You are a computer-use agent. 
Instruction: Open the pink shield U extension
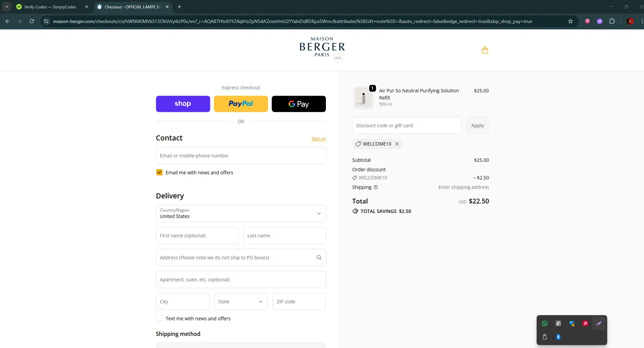click(587, 21)
